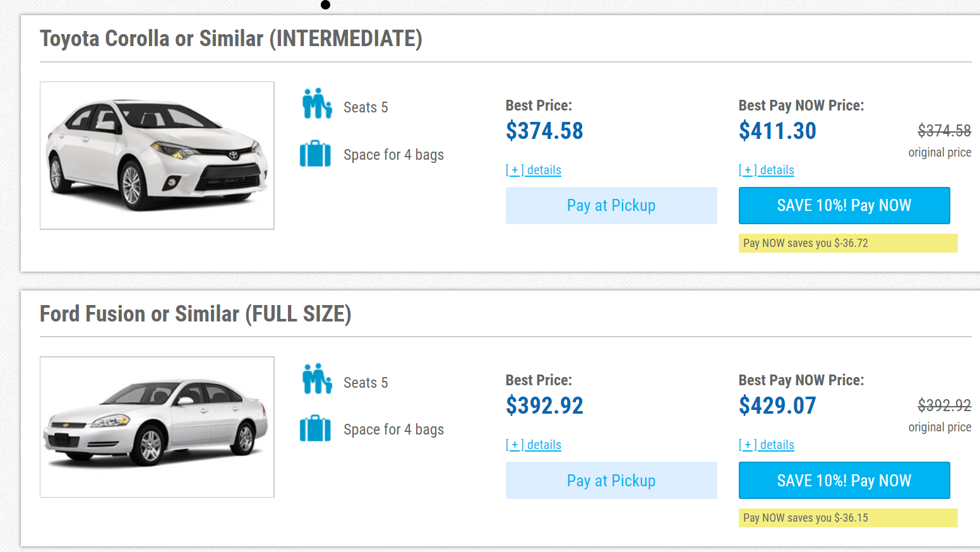Choose SAVE 10%! Pay NOW for Ford Fusion
This screenshot has height=552, width=980.
(x=844, y=481)
